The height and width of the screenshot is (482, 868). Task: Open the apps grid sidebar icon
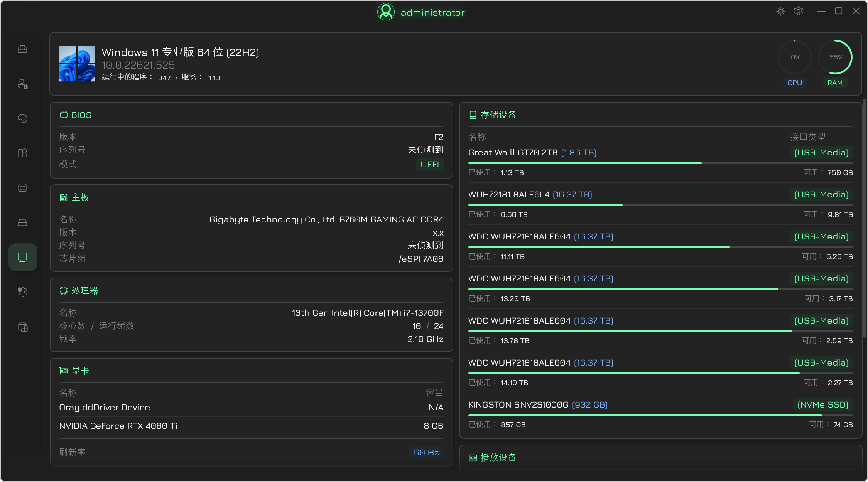point(22,153)
